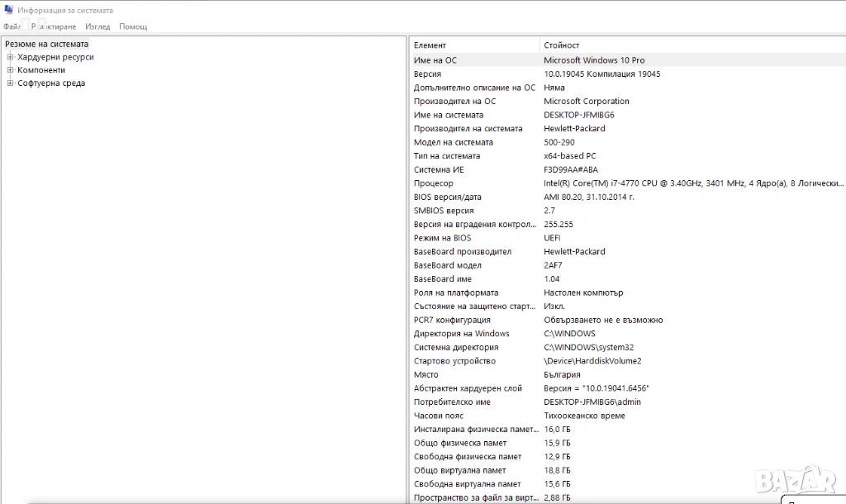
Task: Select the Компоненти tree label
Action: click(41, 70)
